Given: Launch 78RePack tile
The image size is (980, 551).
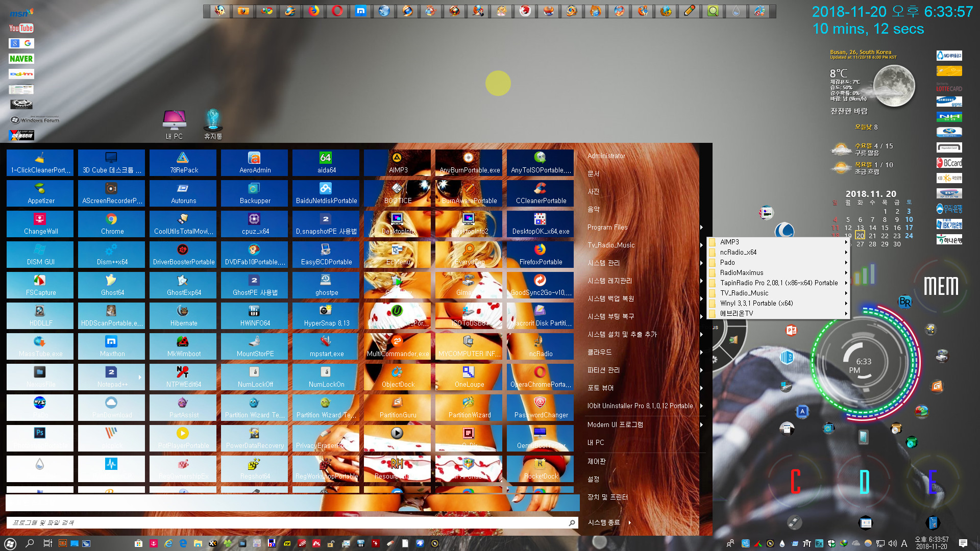Looking at the screenshot, I should [x=183, y=163].
